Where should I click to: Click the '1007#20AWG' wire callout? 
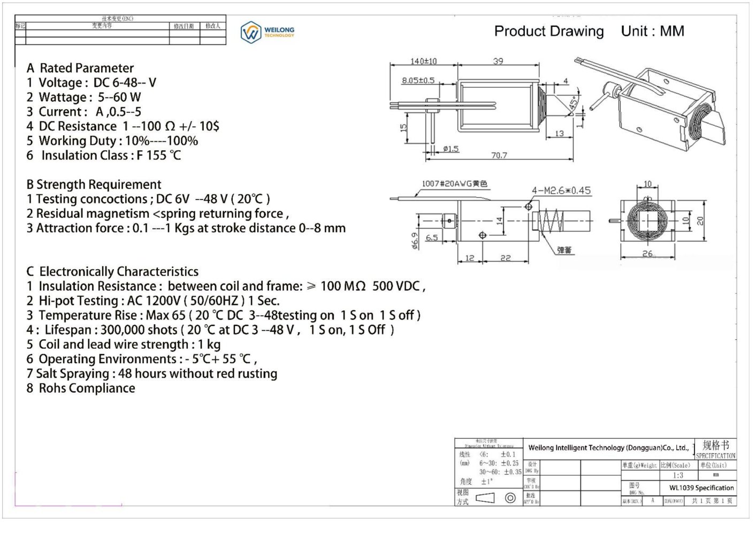point(454,184)
